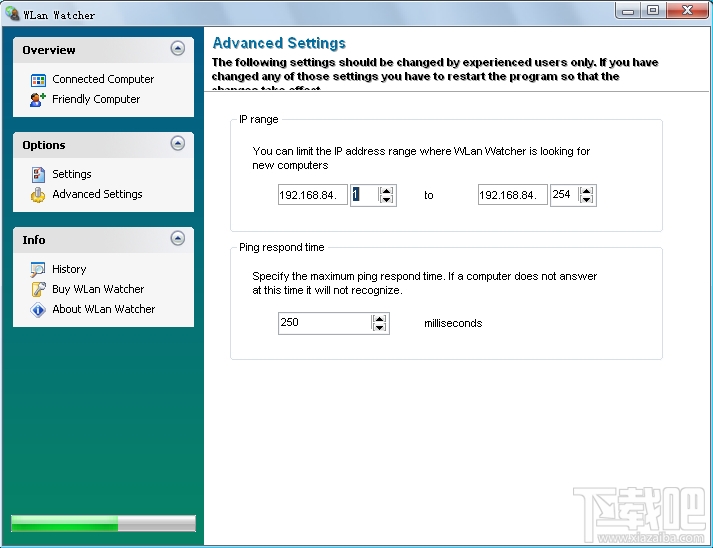Increase the start IP last octet
This screenshot has width=713, height=548.
[x=387, y=191]
